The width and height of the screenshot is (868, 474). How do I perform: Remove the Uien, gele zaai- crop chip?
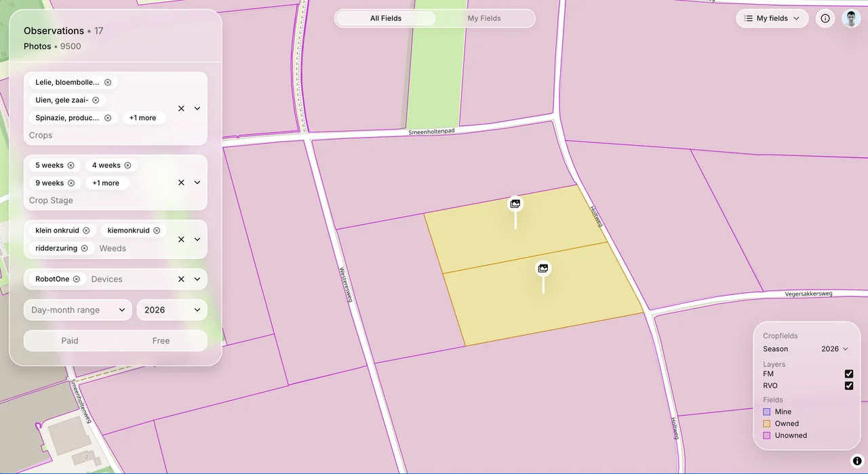(x=96, y=100)
